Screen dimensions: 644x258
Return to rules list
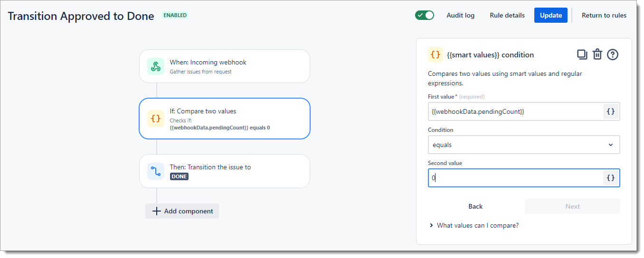[604, 15]
